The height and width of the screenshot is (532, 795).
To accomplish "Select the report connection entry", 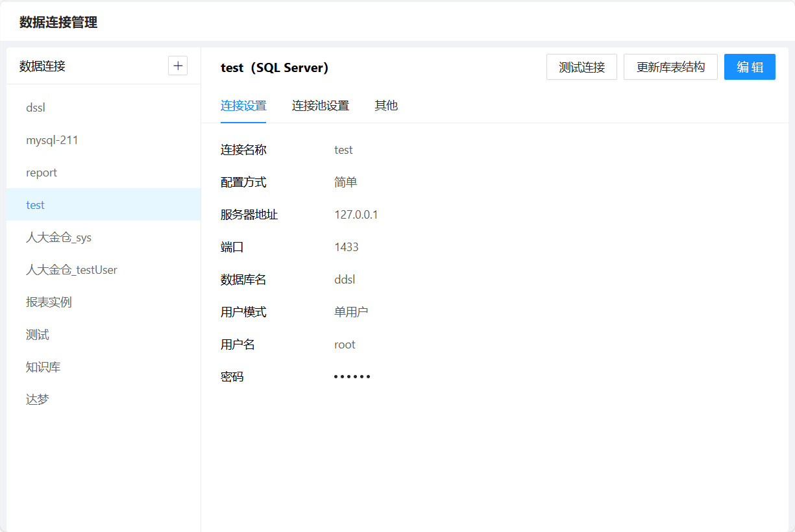I will pos(42,173).
